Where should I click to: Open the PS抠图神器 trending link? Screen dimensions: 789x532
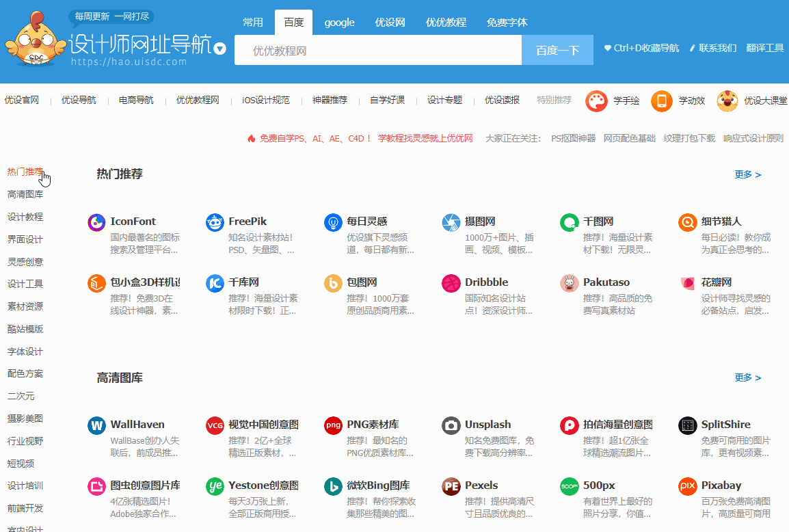(x=573, y=138)
